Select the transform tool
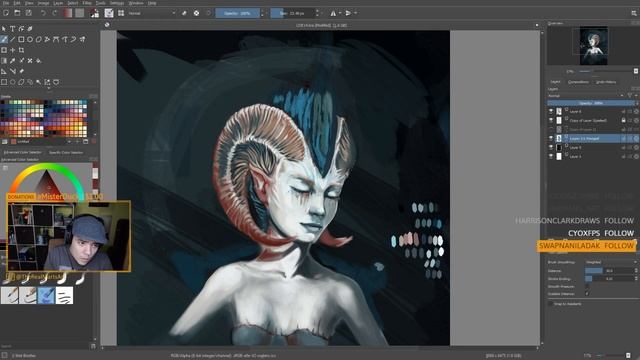 [x=4, y=50]
